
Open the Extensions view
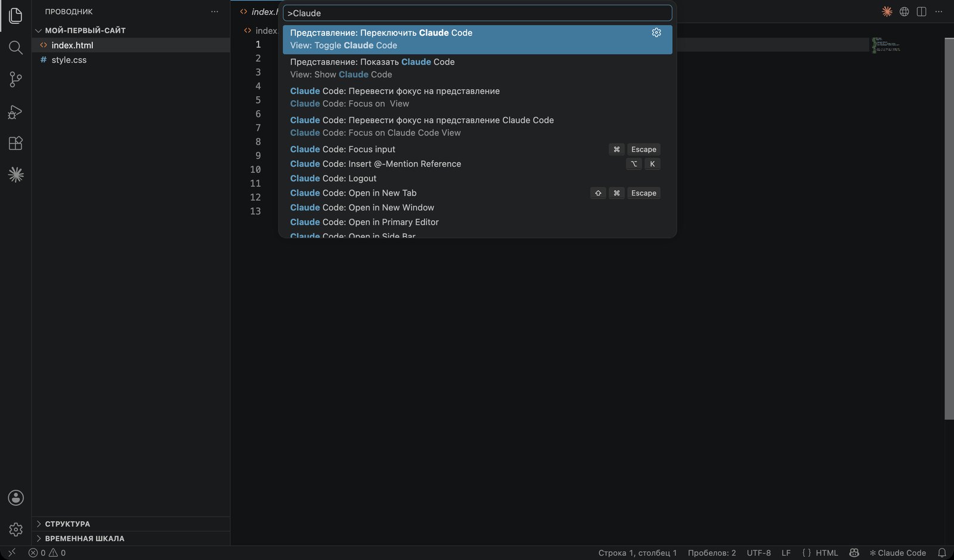pyautogui.click(x=16, y=143)
